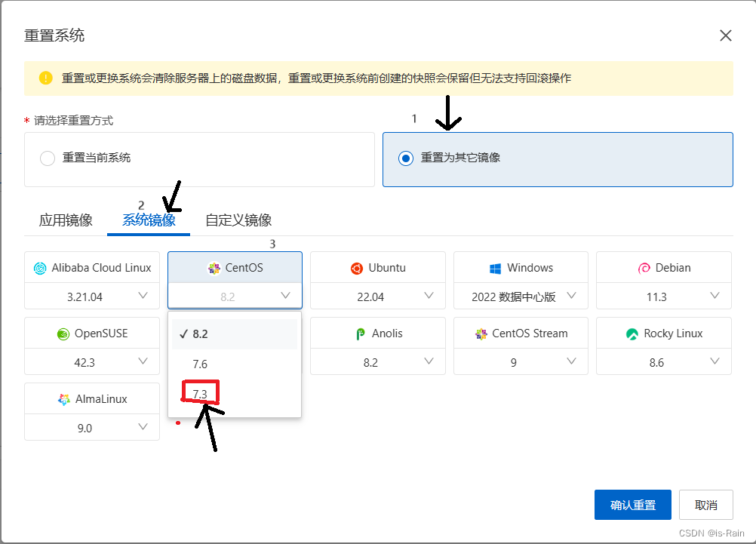Screen dimensions: 756x544
Task: Choose version 8.2 in the CentOS list
Action: click(235, 333)
